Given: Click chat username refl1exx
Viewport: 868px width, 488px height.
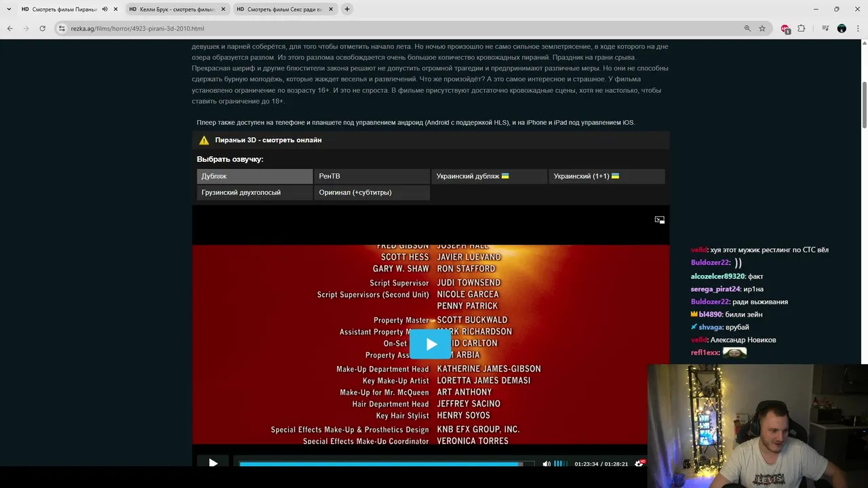Looking at the screenshot, I should coord(705,352).
